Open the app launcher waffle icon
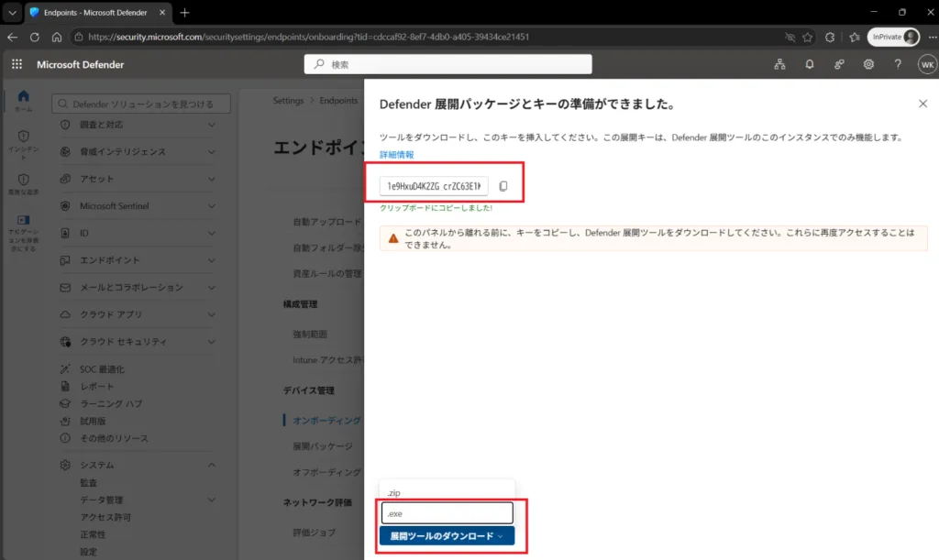939x560 pixels. 17,64
